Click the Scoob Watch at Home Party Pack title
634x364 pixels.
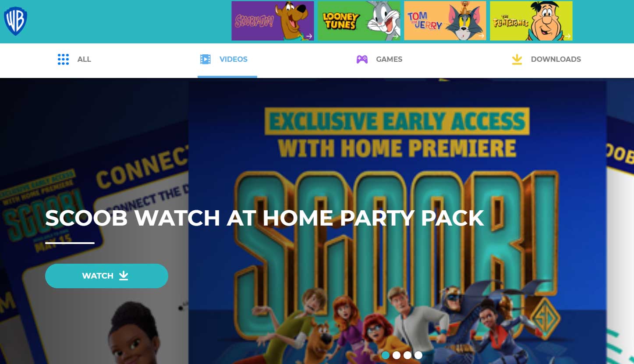264,218
